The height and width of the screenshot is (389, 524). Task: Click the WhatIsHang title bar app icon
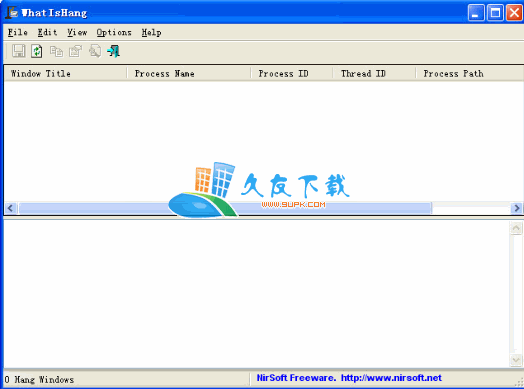click(x=12, y=12)
